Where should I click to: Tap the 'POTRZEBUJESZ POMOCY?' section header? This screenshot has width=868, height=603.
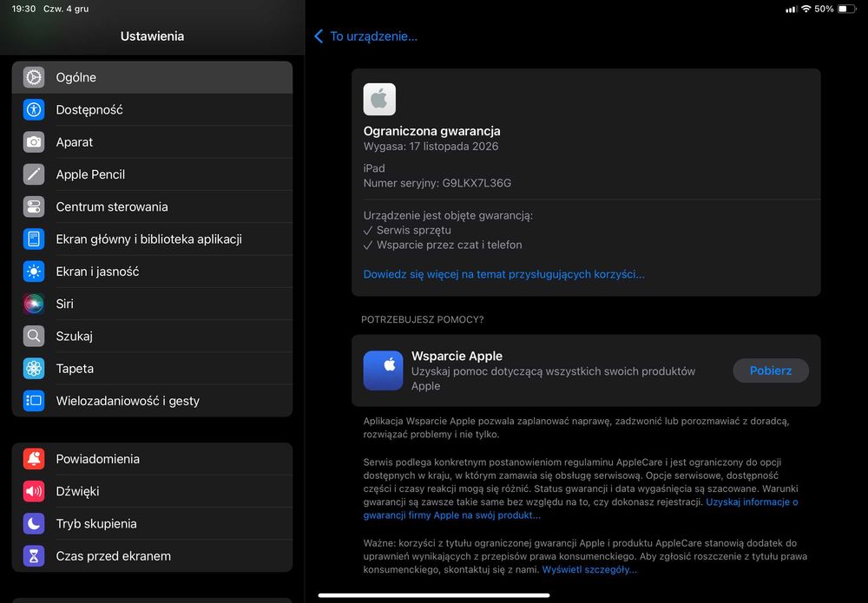423,320
